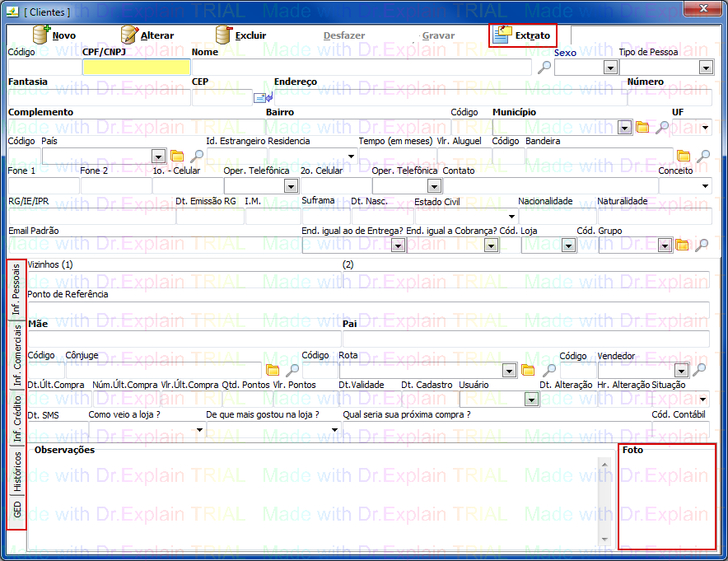Open the folder icon next to Município
This screenshot has width=728, height=561.
pyautogui.click(x=642, y=128)
